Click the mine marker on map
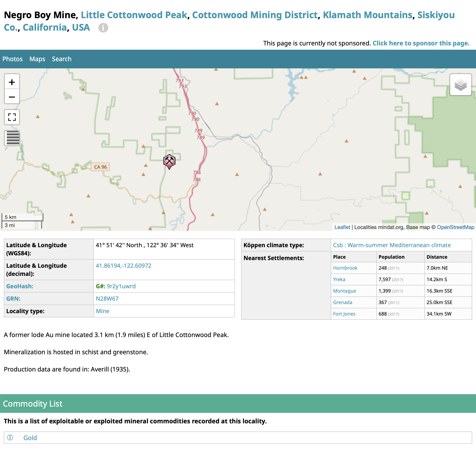Image resolution: width=476 pixels, height=458 pixels. [169, 161]
